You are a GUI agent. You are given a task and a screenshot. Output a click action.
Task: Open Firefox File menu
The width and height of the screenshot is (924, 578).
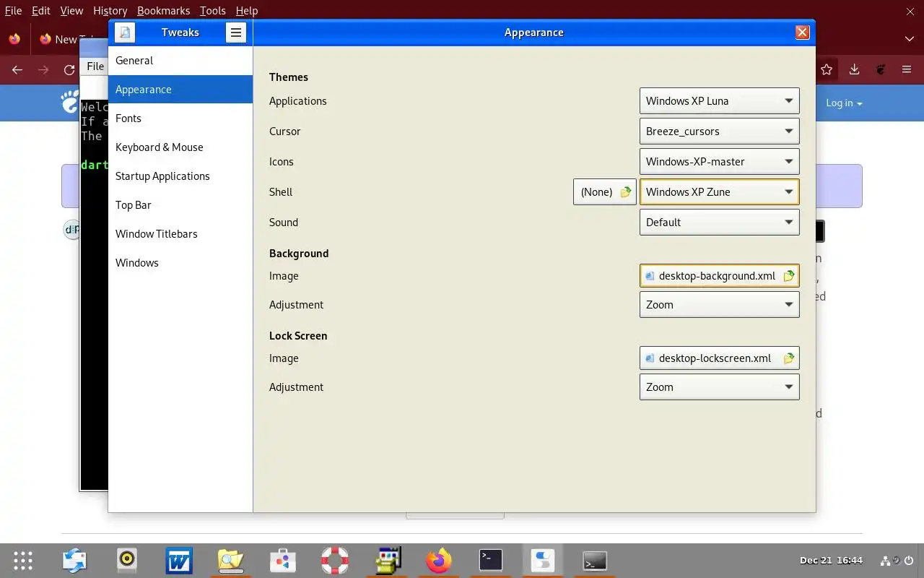tap(13, 11)
